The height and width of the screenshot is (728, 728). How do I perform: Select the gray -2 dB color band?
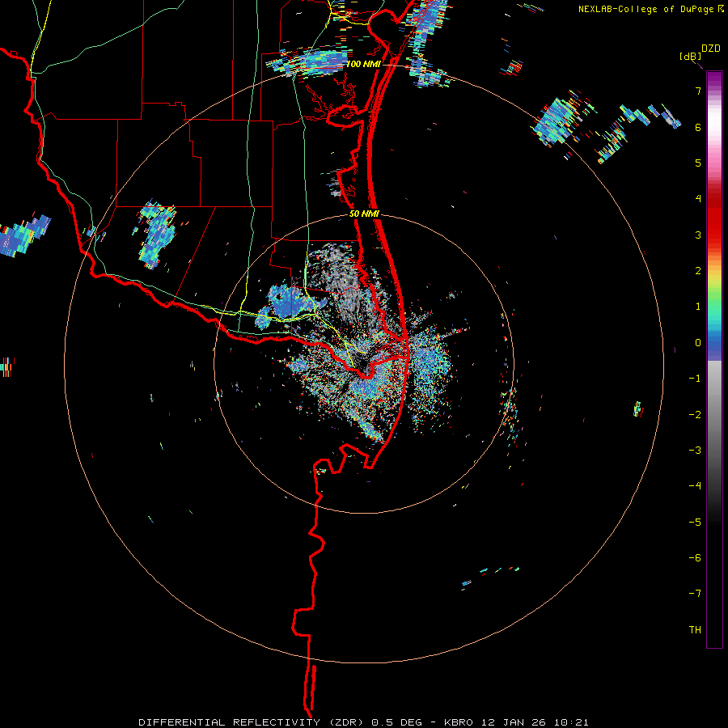coord(714,414)
